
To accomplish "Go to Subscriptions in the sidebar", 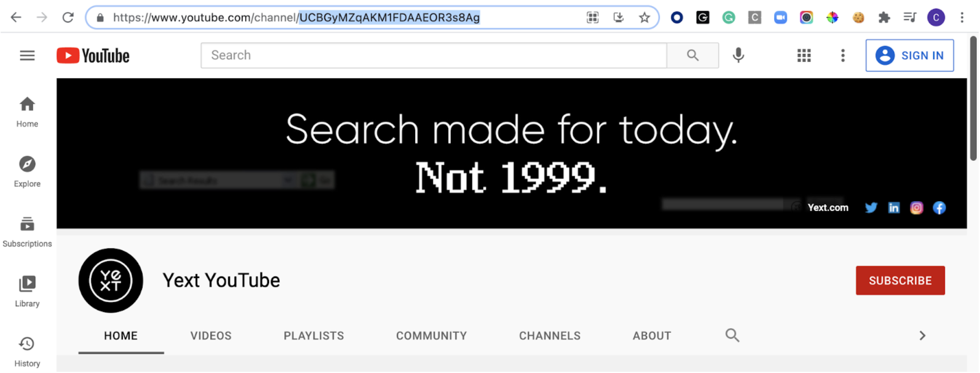I will point(27,232).
